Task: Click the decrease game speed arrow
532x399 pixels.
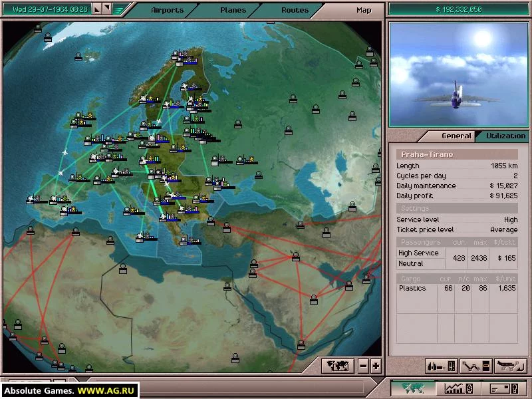Action: [97, 9]
